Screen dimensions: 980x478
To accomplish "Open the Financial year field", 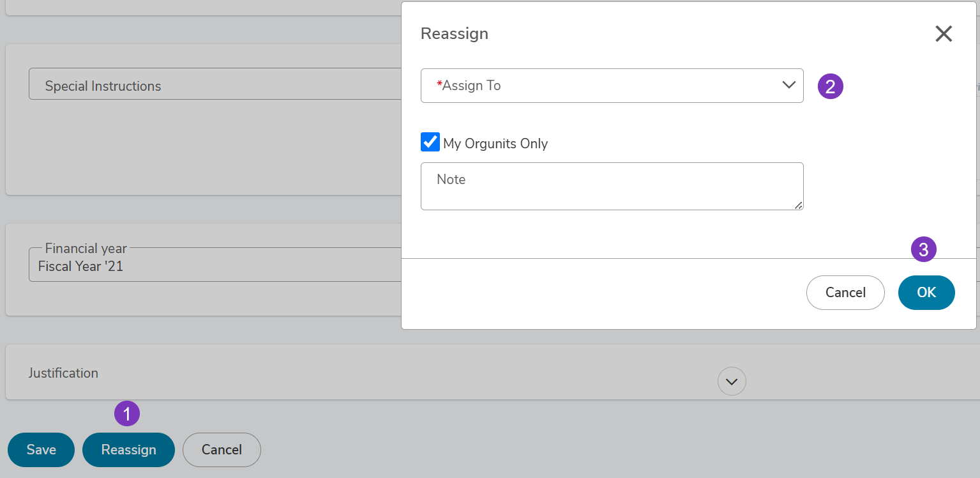I will click(215, 265).
